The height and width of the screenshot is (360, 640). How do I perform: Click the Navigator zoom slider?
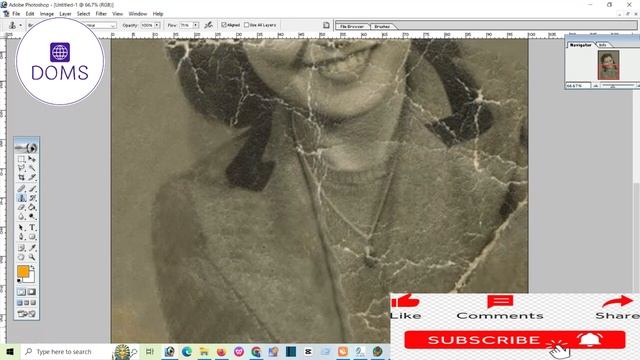coord(619,86)
